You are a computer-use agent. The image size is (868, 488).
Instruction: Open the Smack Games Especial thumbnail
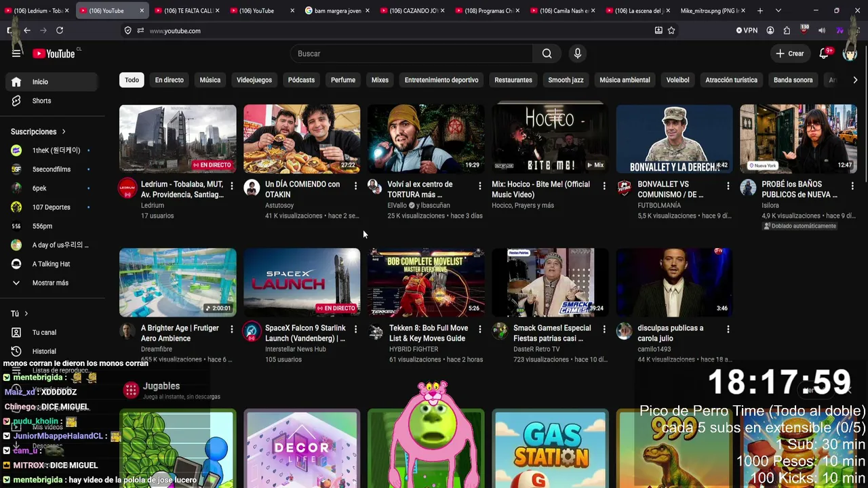550,283
